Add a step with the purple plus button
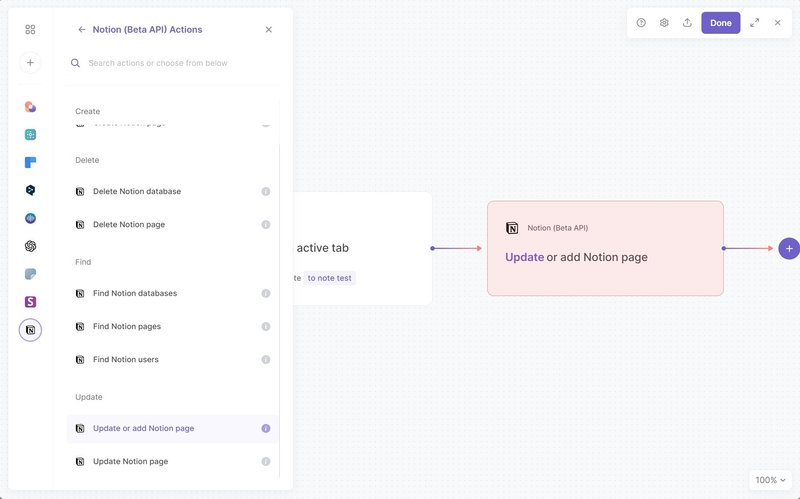 click(x=789, y=248)
